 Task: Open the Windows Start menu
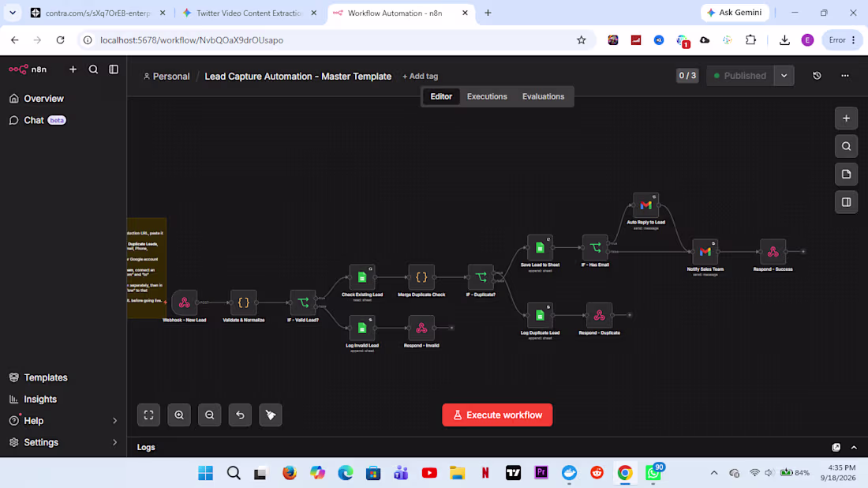tap(205, 473)
